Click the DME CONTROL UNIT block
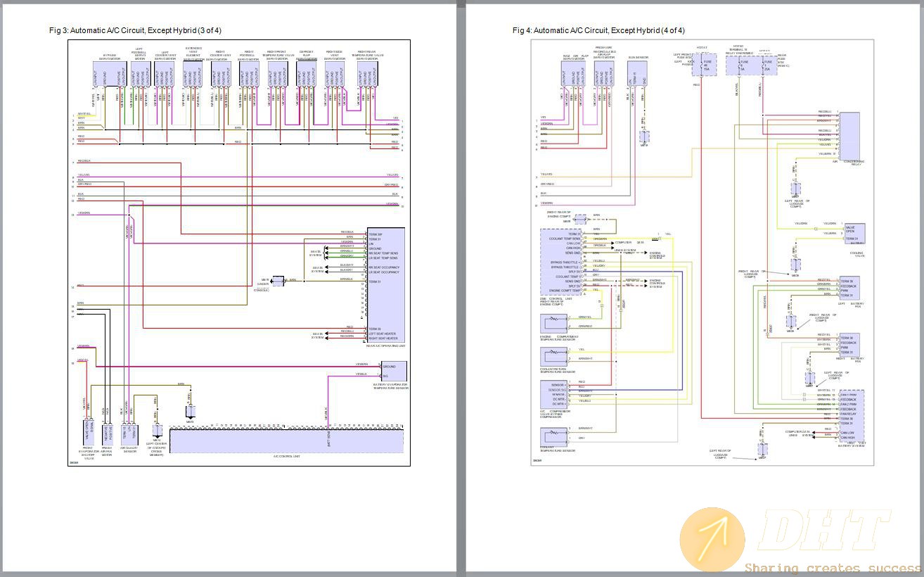 (x=561, y=261)
